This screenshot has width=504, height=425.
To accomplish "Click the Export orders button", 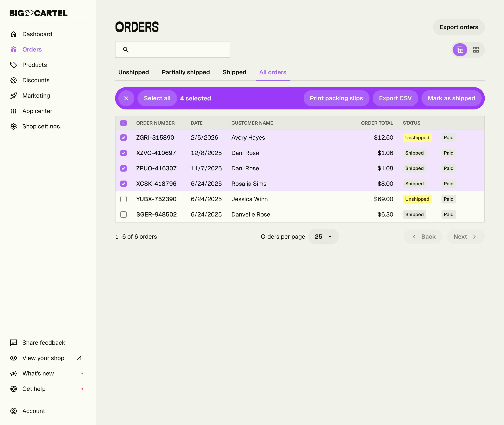I will tap(459, 27).
